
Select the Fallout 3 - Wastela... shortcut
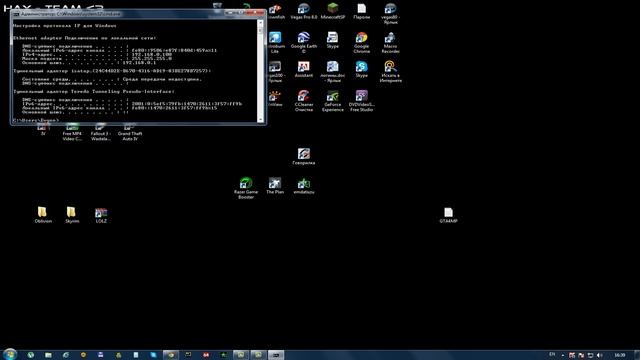101,133
